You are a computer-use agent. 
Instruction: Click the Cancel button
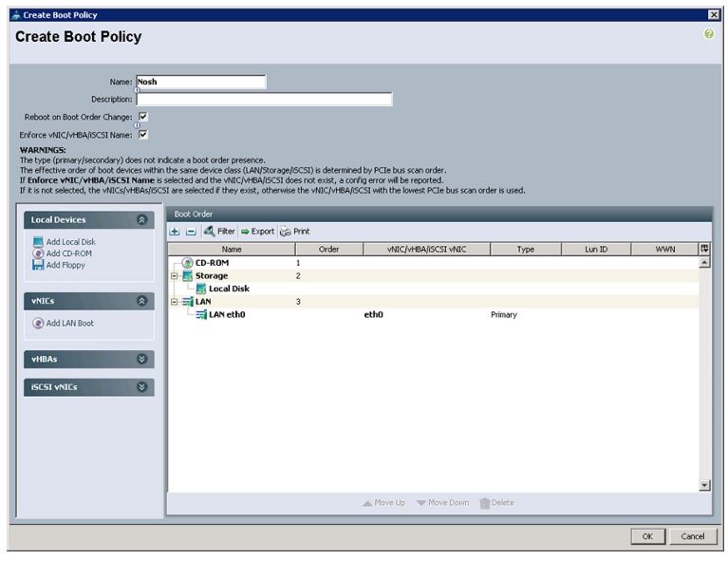[692, 536]
